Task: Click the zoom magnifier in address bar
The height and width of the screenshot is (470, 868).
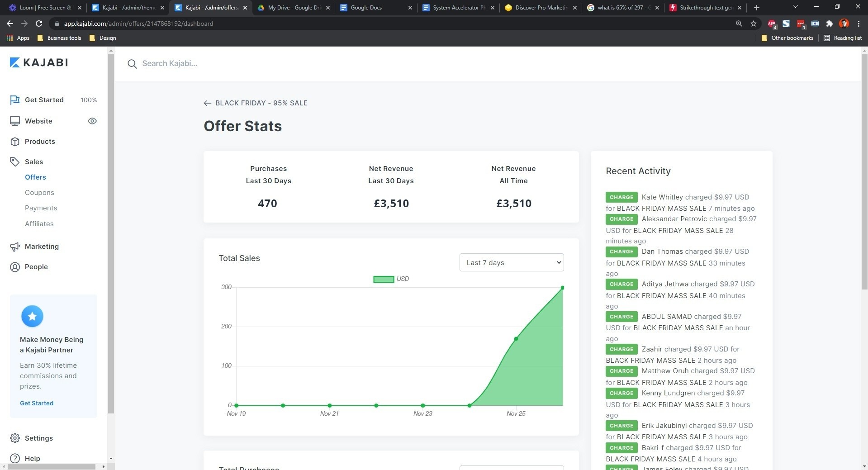Action: (739, 24)
